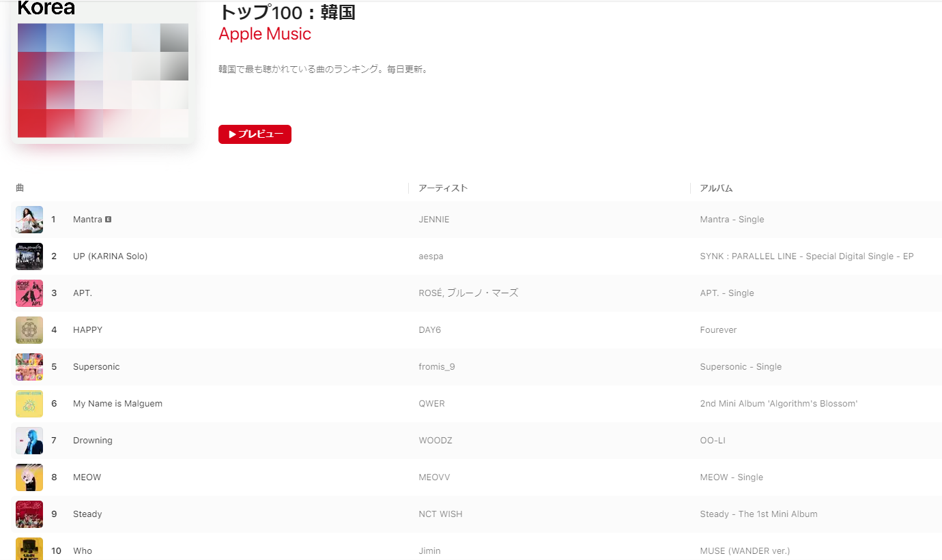Open artist QWER

coord(431,404)
